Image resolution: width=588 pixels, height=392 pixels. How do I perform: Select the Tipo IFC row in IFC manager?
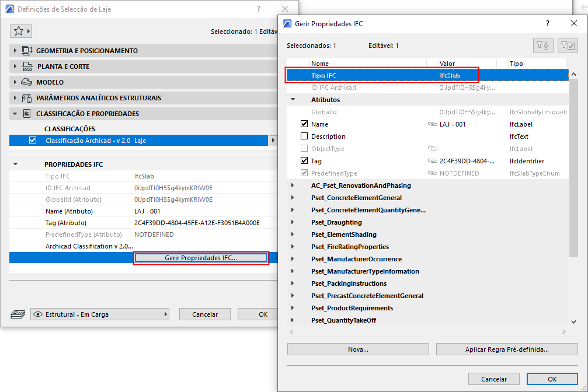(x=427, y=75)
